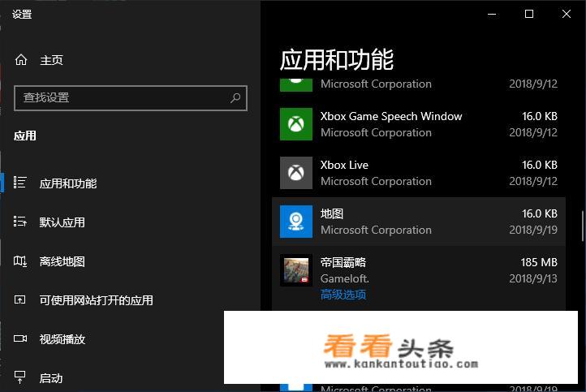Click the gray Xbox Live icon
The width and height of the screenshot is (586, 392).
tap(296, 173)
